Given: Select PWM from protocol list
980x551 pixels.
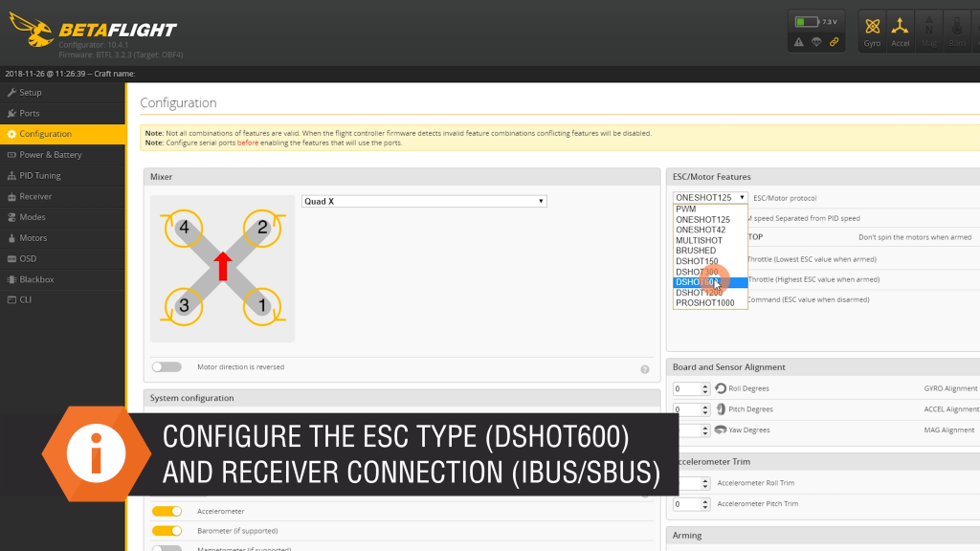Looking at the screenshot, I should [710, 209].
